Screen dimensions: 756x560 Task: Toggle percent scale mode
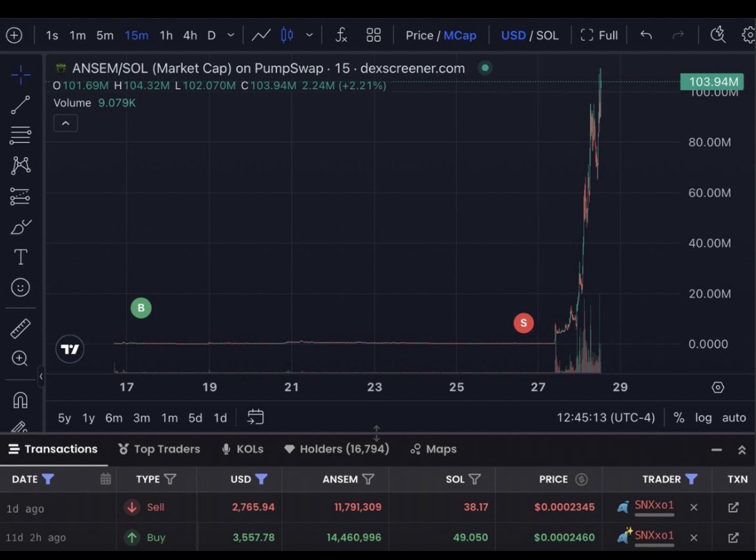coord(679,417)
